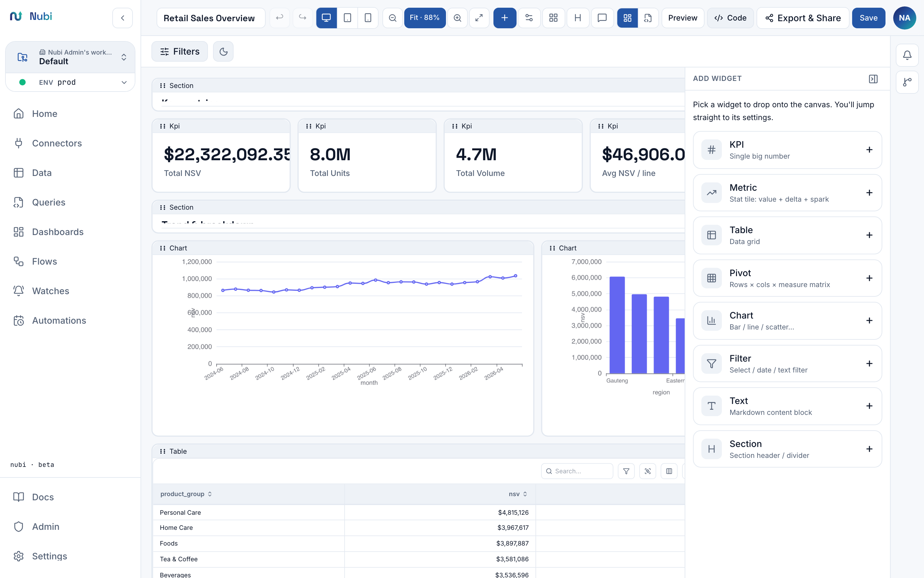
Task: Open the comments bubble icon
Action: click(x=602, y=18)
